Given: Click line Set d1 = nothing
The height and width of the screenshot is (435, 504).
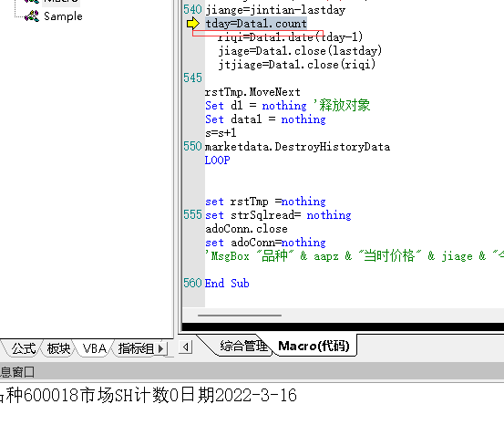Looking at the screenshot, I should [256, 106].
